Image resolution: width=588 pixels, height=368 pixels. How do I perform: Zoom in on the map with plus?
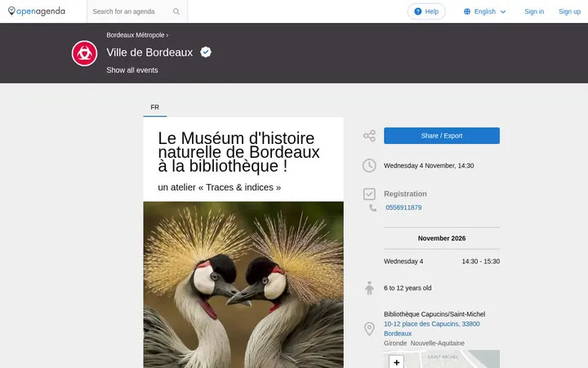click(396, 362)
